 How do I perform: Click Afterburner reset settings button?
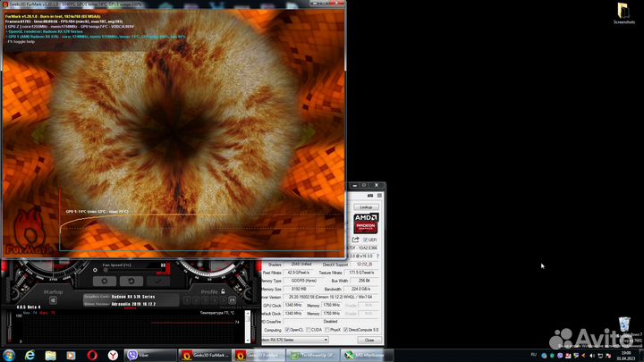tap(131, 282)
